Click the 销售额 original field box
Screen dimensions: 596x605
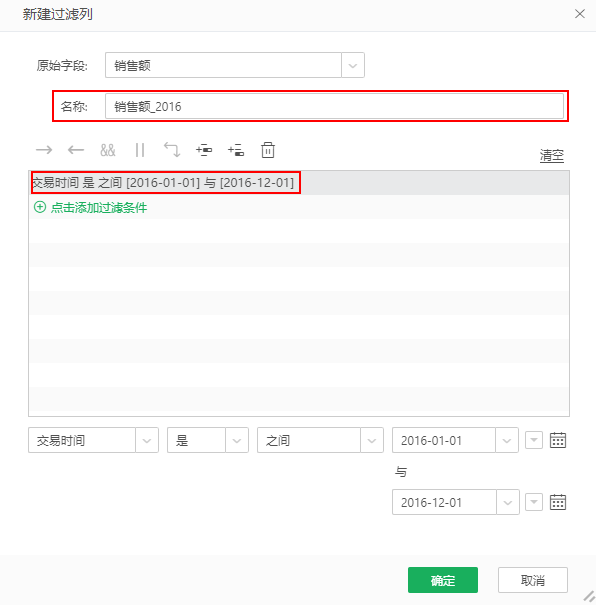pyautogui.click(x=223, y=65)
